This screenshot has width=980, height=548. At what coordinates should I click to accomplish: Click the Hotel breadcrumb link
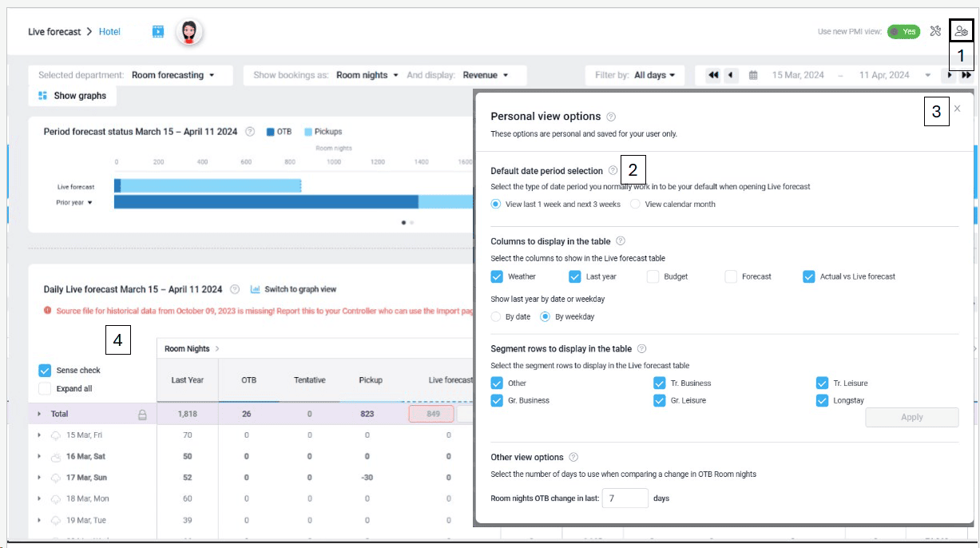(x=109, y=32)
